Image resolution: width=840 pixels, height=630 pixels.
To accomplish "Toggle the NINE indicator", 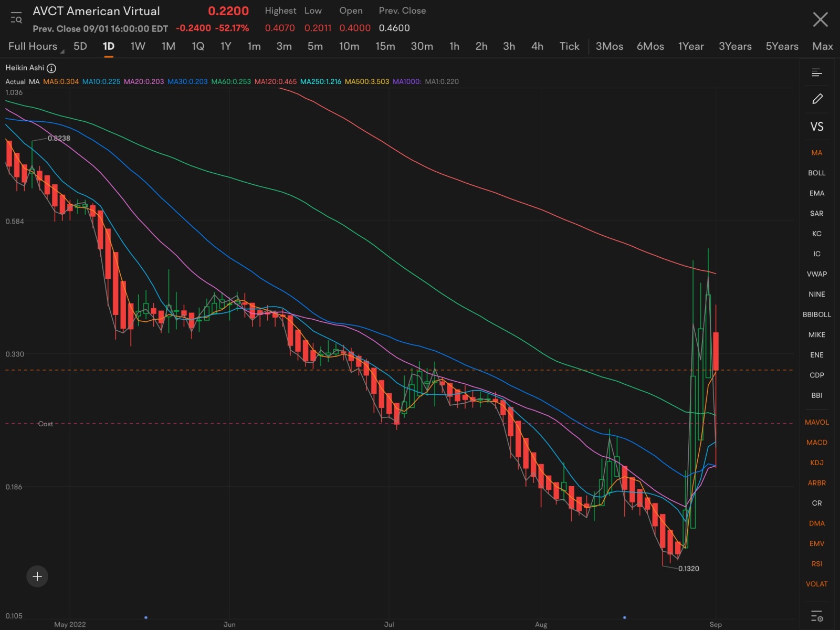I will click(817, 295).
